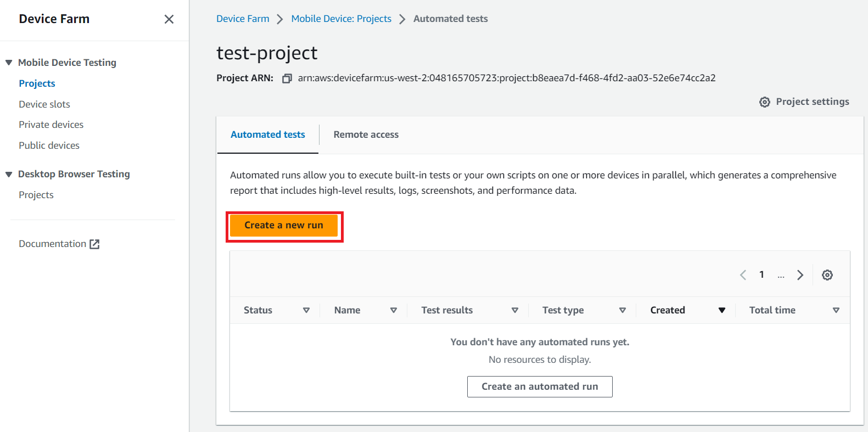Collapse Desktop Browser Testing section
868x432 pixels.
point(9,174)
